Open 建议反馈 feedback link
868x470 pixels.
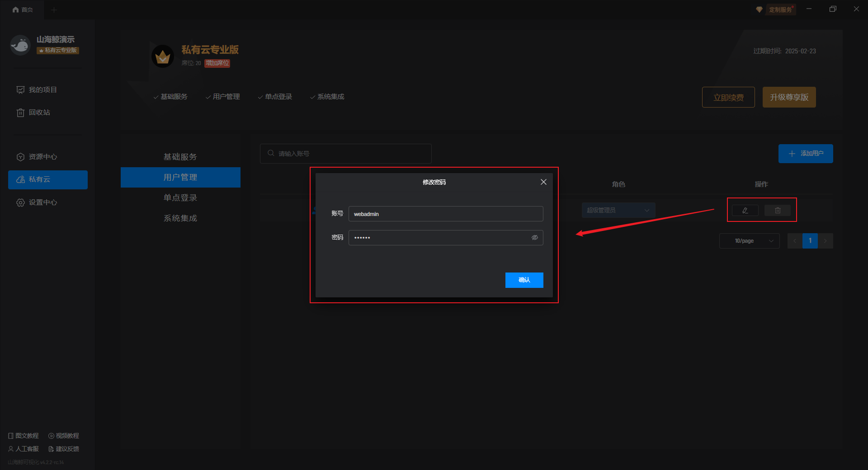[64, 449]
